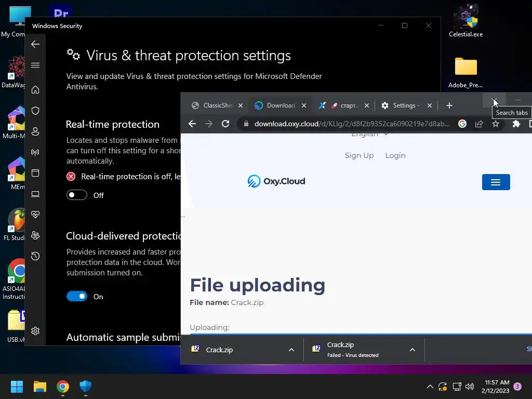Close the Settings tab
Viewport: 532px width, 399px height.
pyautogui.click(x=430, y=105)
